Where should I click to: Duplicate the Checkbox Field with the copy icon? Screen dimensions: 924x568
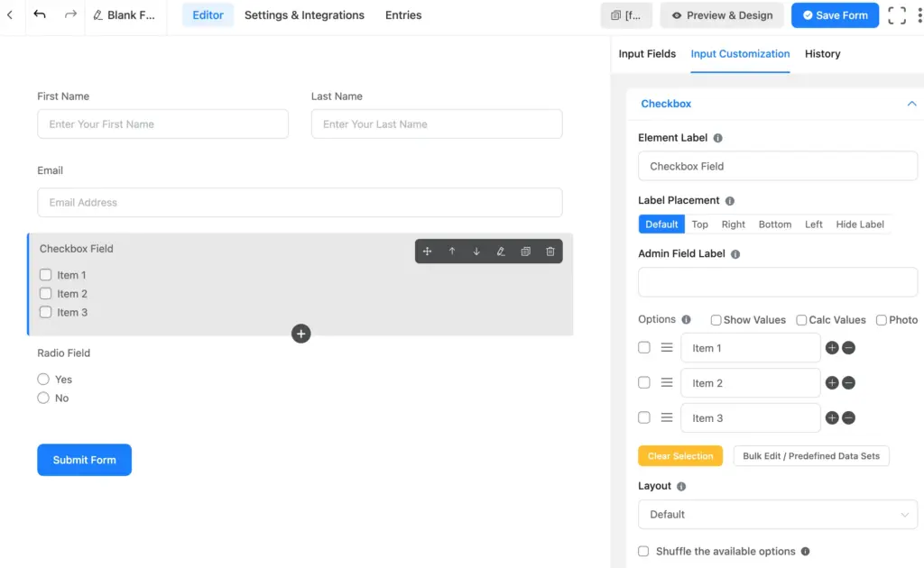pyautogui.click(x=525, y=252)
